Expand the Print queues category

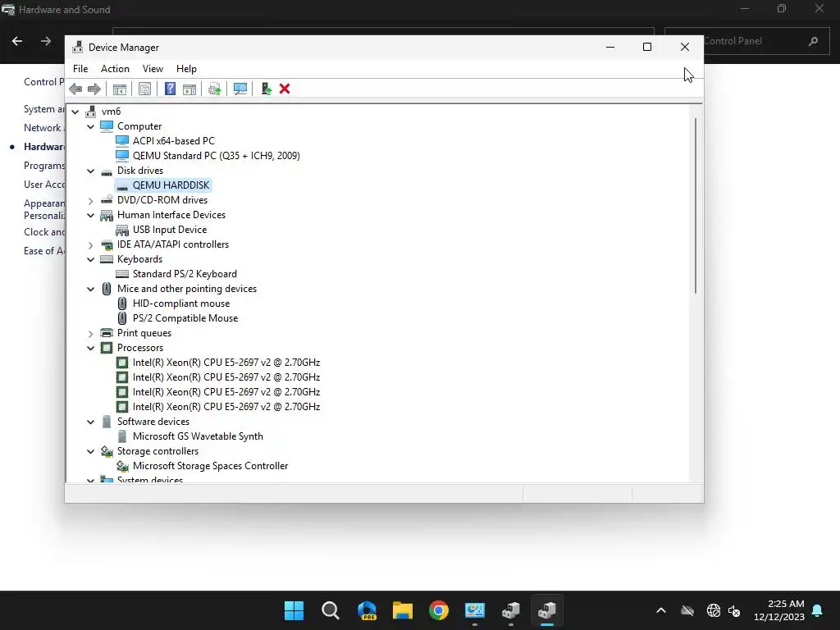coord(90,333)
